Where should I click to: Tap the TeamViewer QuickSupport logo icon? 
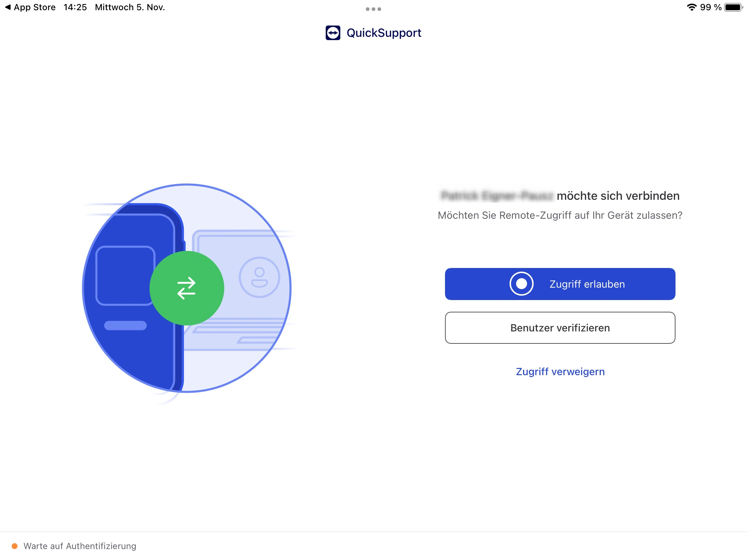333,33
